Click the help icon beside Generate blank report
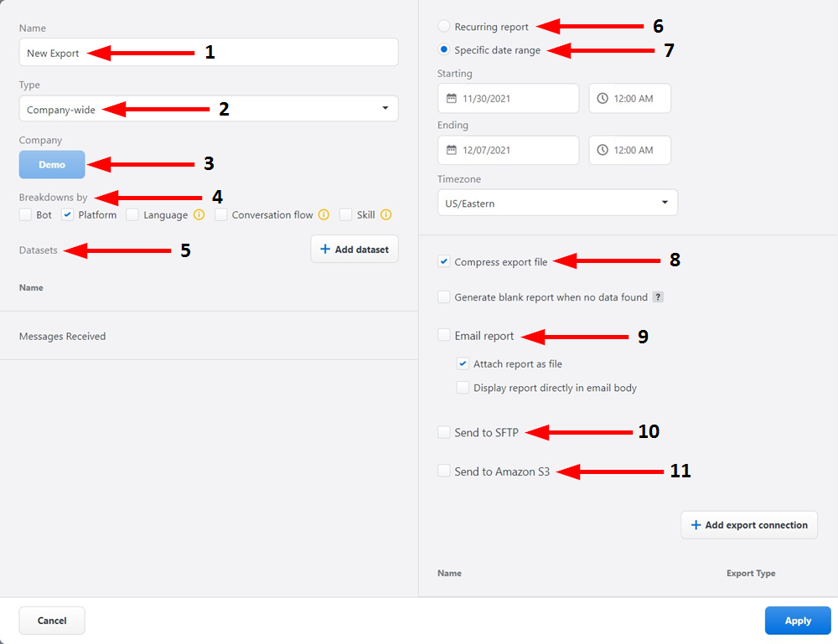The height and width of the screenshot is (644, 838). pyautogui.click(x=658, y=297)
